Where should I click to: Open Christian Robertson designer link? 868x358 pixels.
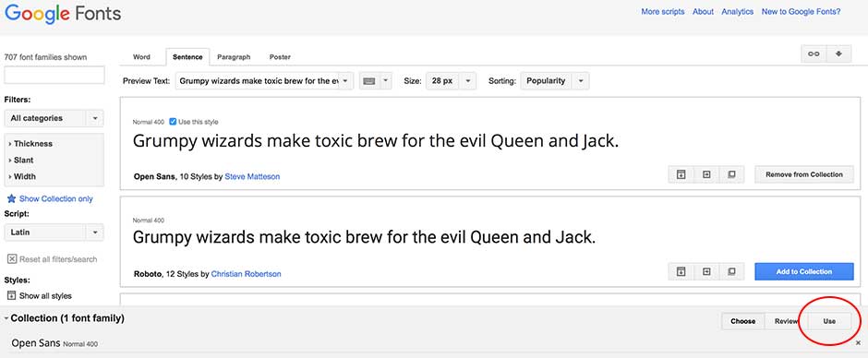(x=246, y=274)
